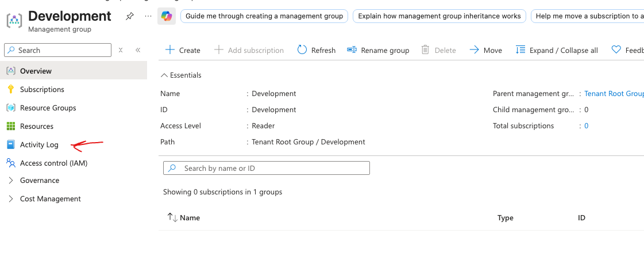This screenshot has width=644, height=260.
Task: Click the Refresh toolbar button
Action: point(316,50)
